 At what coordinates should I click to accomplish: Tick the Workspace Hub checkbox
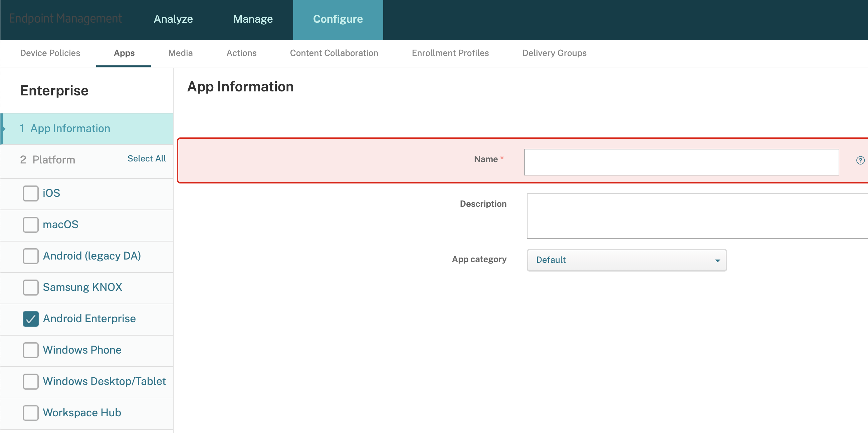click(x=30, y=412)
